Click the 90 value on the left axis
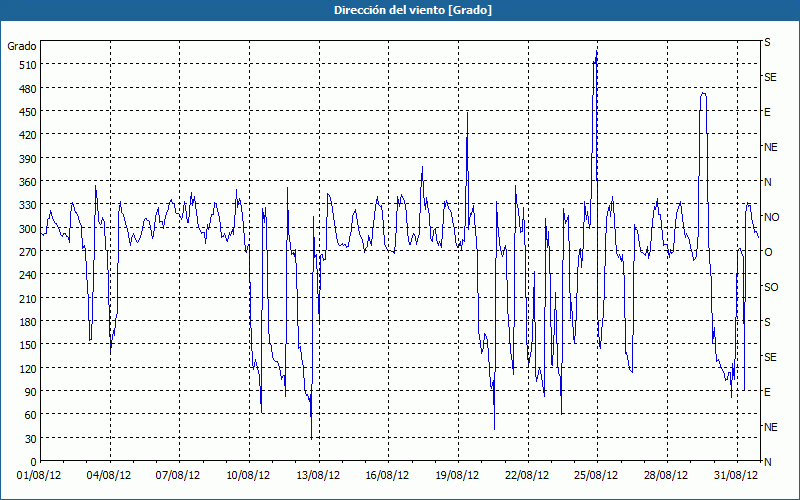800x500 pixels. click(x=30, y=392)
